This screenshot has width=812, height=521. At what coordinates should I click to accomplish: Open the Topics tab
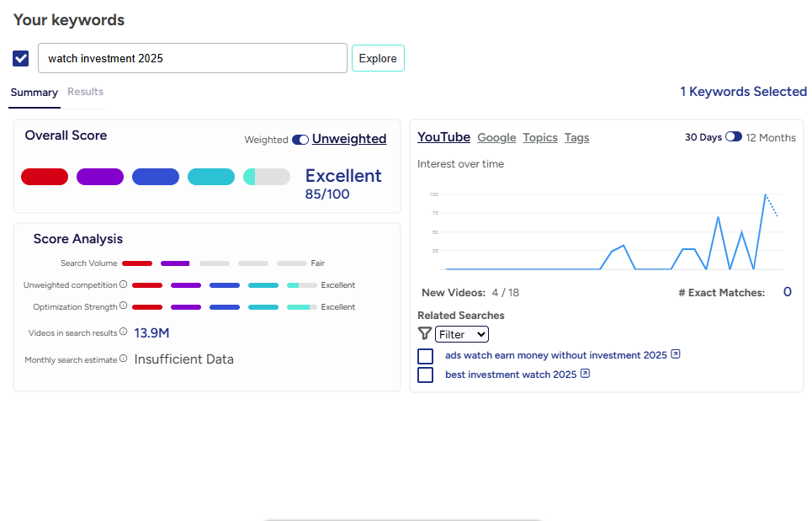click(540, 137)
